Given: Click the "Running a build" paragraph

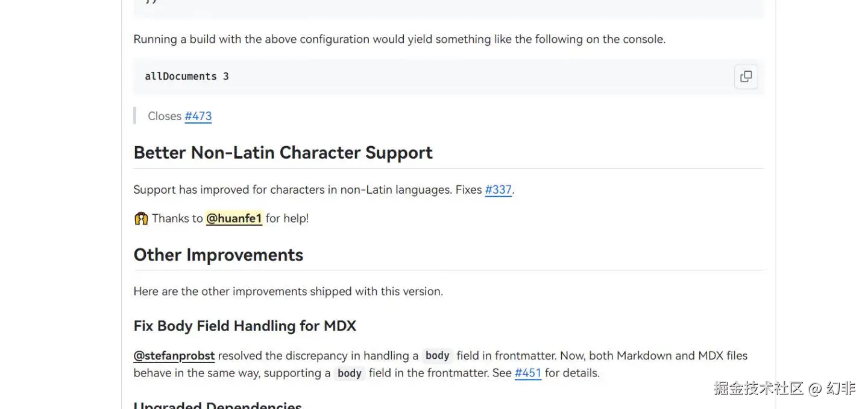Looking at the screenshot, I should [x=399, y=39].
